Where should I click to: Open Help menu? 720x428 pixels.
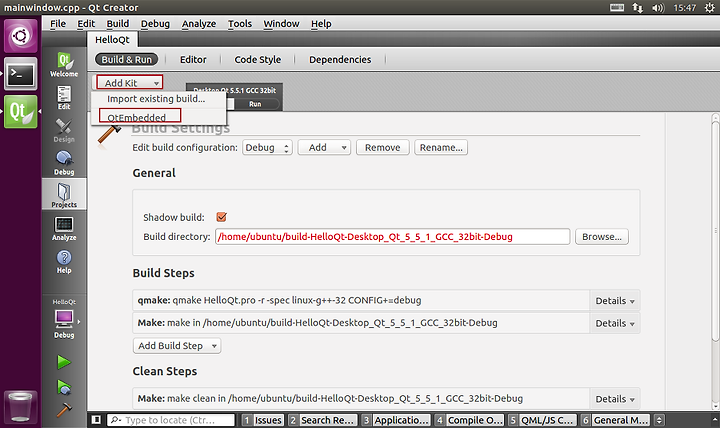pyautogui.click(x=321, y=23)
